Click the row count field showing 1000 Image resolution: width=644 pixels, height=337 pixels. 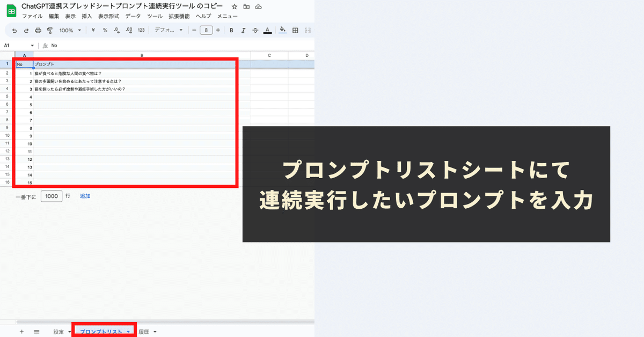coord(52,196)
